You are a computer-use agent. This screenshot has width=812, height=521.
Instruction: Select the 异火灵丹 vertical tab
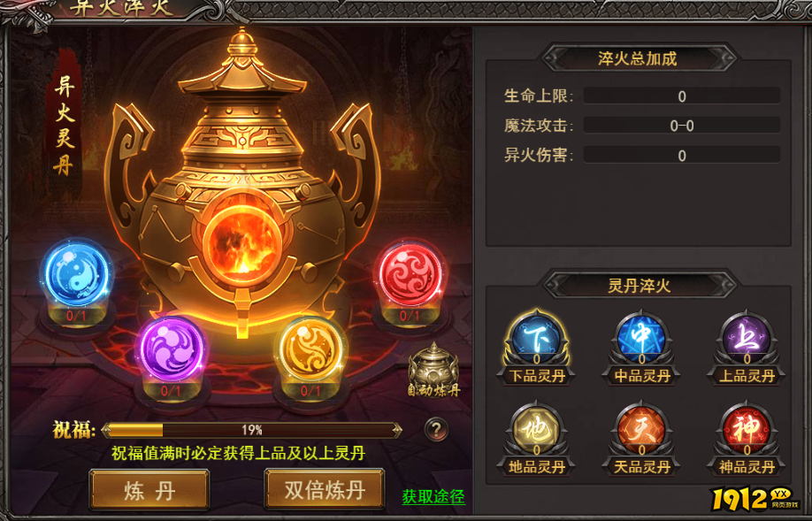click(65, 126)
